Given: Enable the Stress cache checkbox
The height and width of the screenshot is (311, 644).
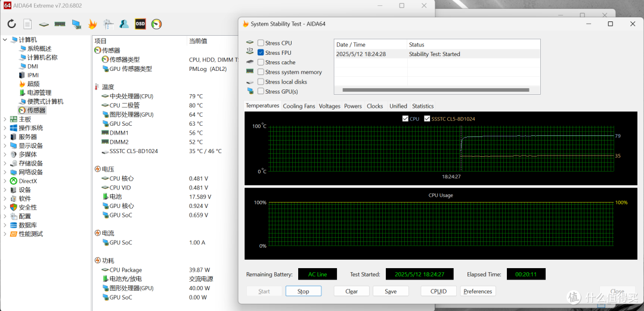Looking at the screenshot, I should point(261,63).
